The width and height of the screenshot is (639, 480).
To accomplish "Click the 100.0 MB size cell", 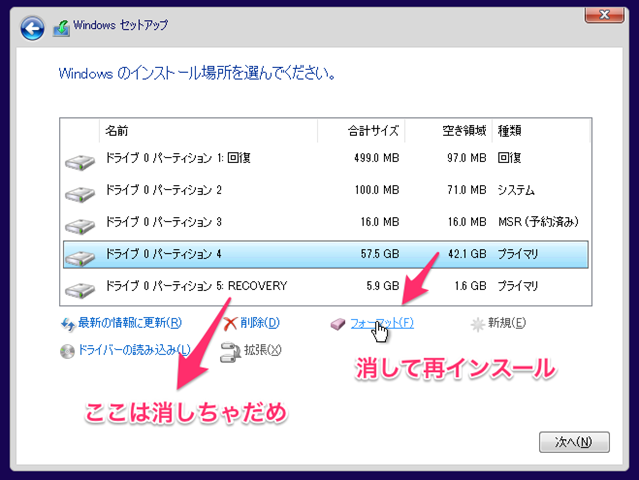I will pyautogui.click(x=377, y=190).
